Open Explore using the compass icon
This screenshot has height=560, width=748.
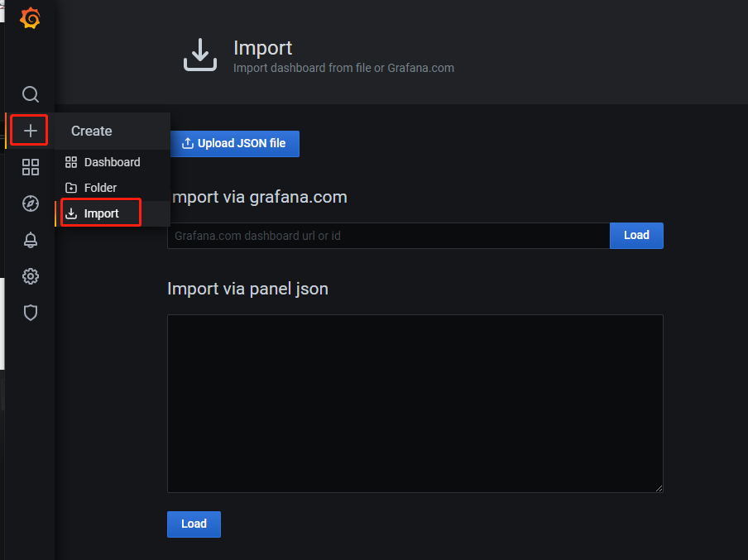31,203
